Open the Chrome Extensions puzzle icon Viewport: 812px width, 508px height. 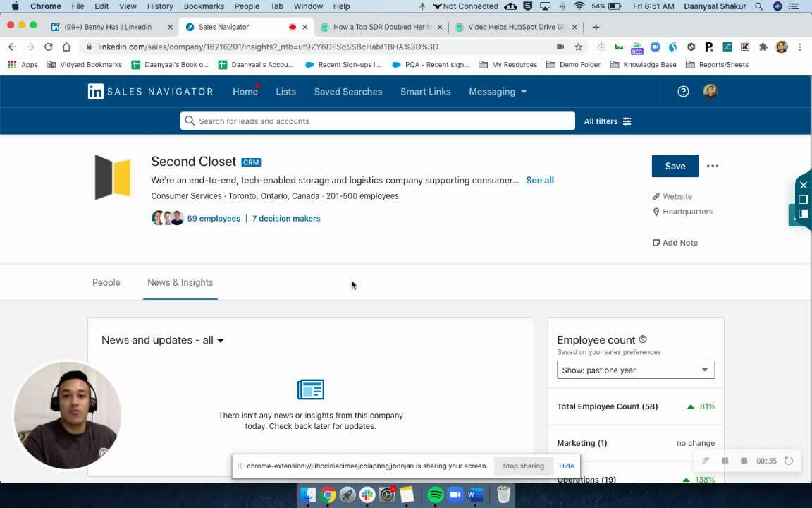click(x=763, y=47)
